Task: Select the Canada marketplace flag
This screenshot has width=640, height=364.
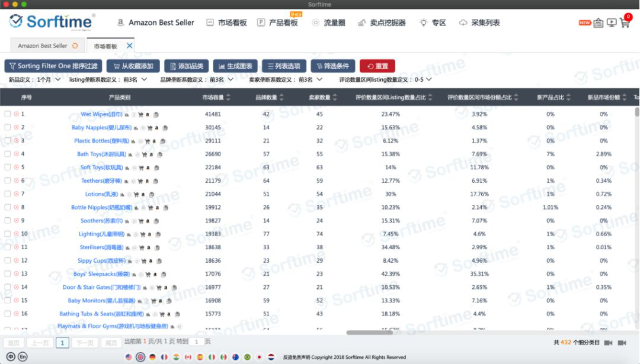Action: coord(188,357)
